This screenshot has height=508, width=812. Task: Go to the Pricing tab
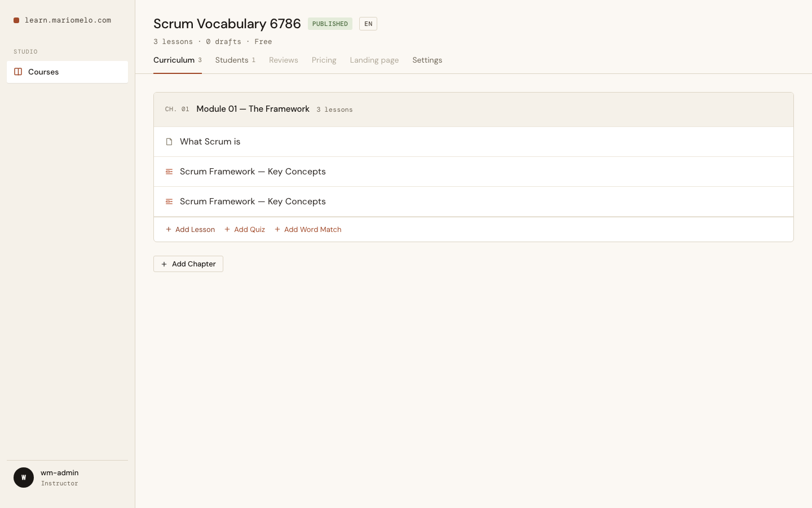324,60
